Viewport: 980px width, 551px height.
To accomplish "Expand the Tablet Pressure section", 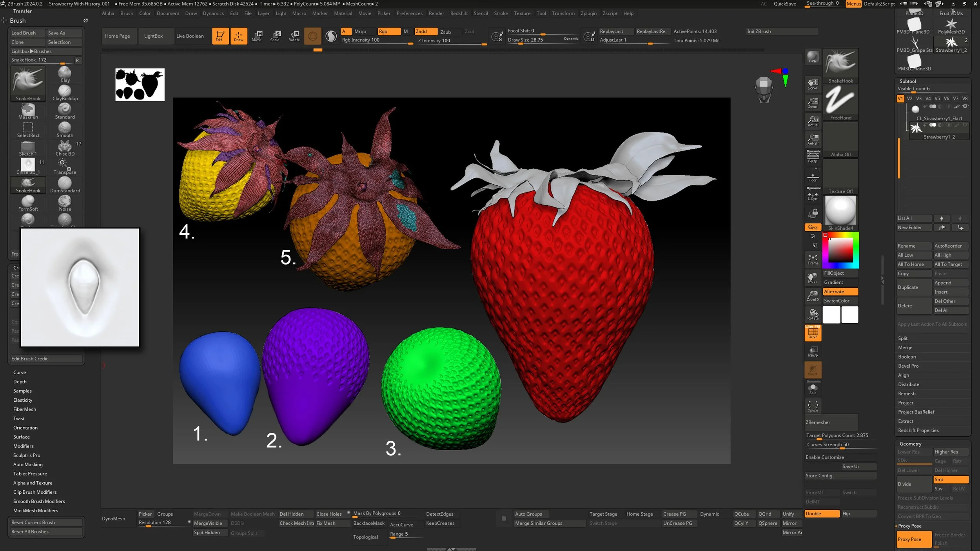I will tap(30, 474).
